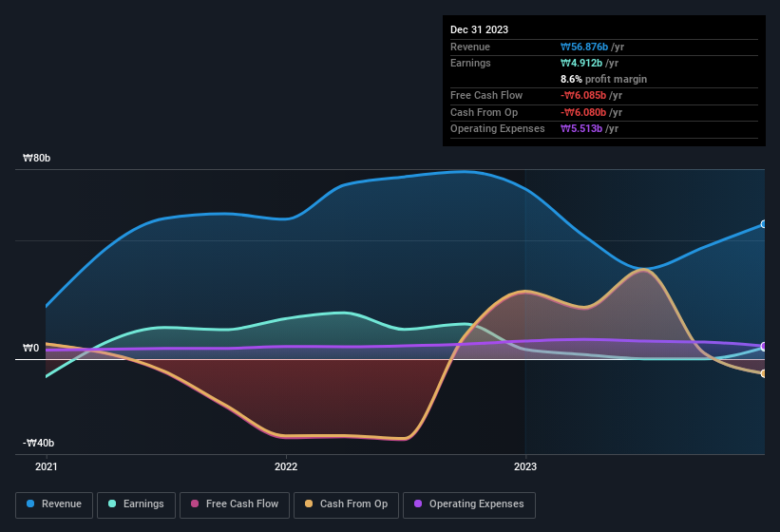Click the Operating Expenses label in tooltip

point(498,129)
